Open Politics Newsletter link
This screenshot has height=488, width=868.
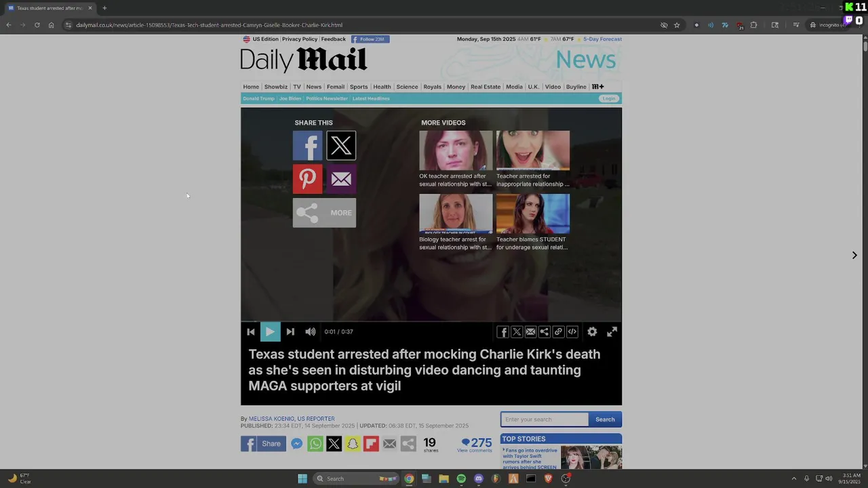point(327,98)
